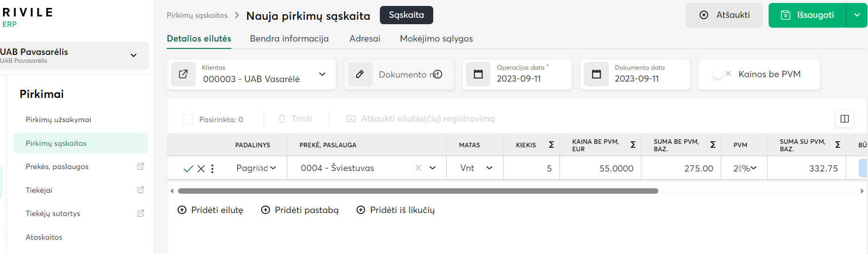This screenshot has height=254, width=868.
Task: Open row options three-dot menu
Action: 213,169
